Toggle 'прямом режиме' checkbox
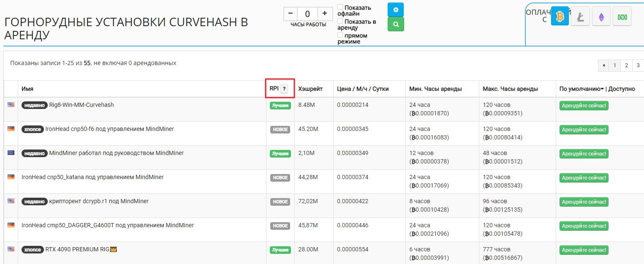The image size is (644, 264). coord(340,35)
